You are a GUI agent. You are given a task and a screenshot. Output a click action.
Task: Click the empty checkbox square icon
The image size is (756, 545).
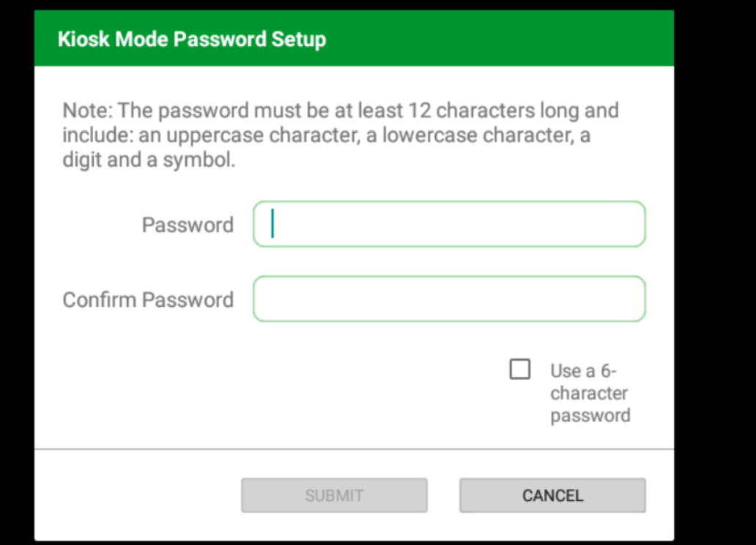[519, 370]
